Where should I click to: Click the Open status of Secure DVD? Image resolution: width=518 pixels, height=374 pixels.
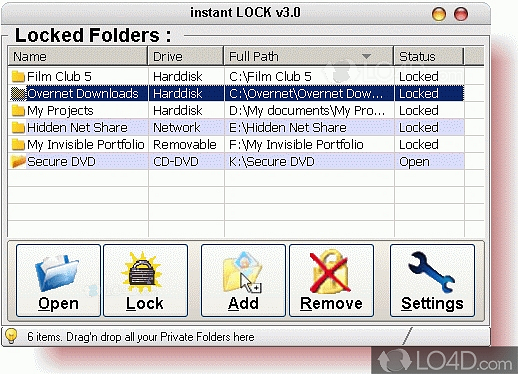point(414,162)
